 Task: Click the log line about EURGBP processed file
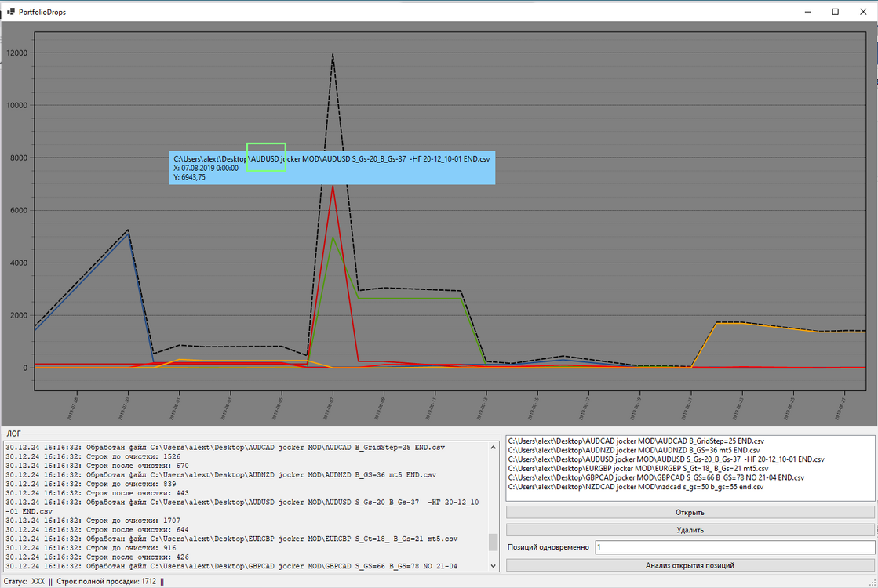point(231,539)
